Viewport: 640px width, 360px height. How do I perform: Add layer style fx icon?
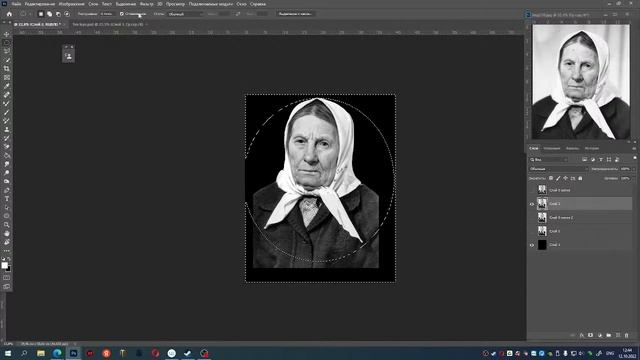tap(582, 335)
